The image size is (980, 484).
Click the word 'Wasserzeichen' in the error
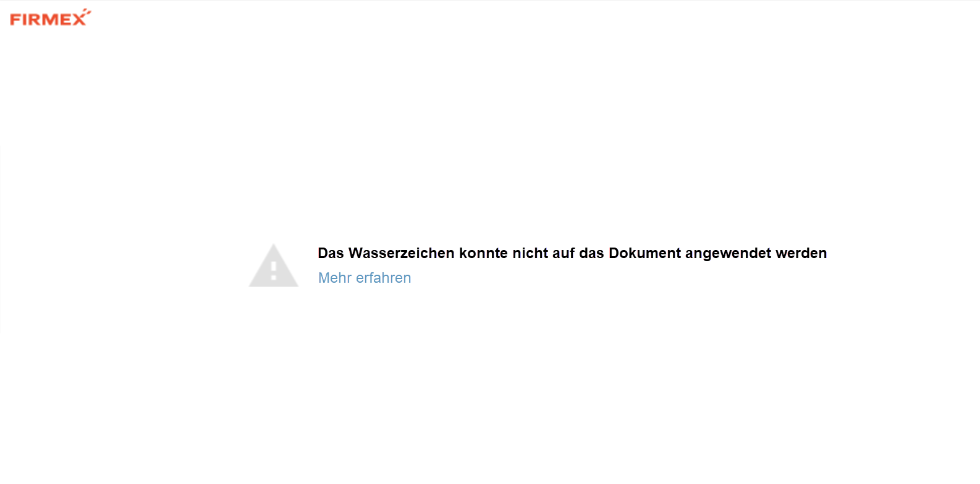pos(402,253)
